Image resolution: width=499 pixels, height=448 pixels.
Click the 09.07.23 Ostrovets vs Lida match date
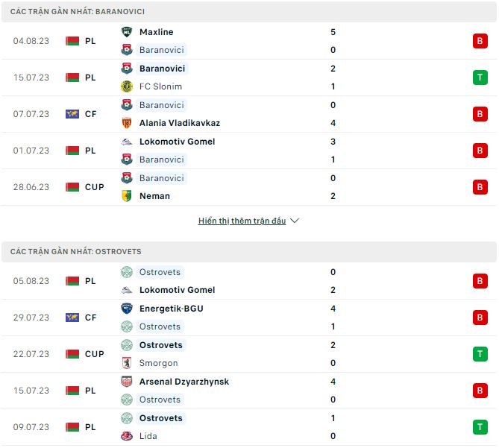[31, 427]
